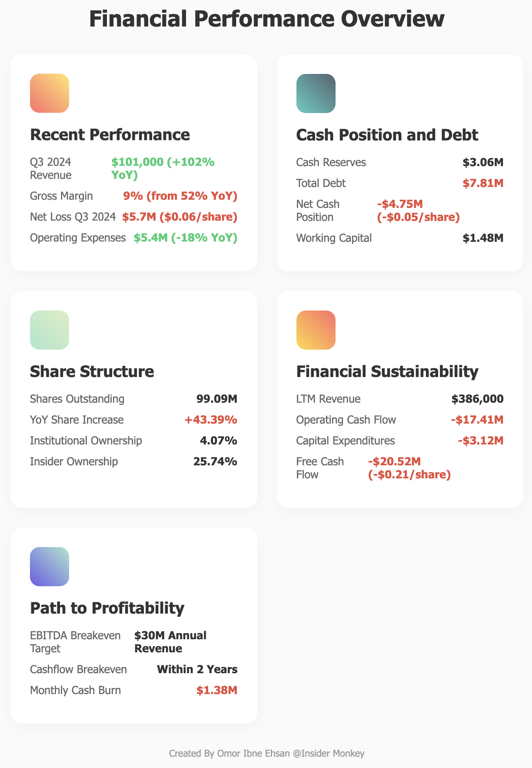Click the Total Debt value $7.81M

[483, 183]
